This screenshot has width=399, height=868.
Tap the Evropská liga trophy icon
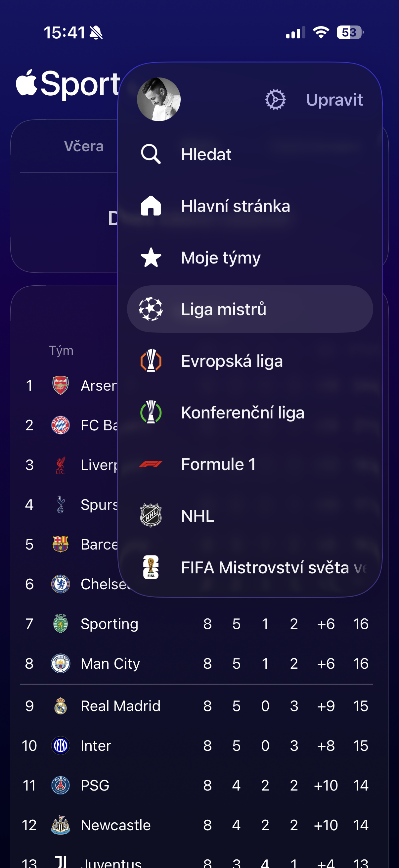151,361
